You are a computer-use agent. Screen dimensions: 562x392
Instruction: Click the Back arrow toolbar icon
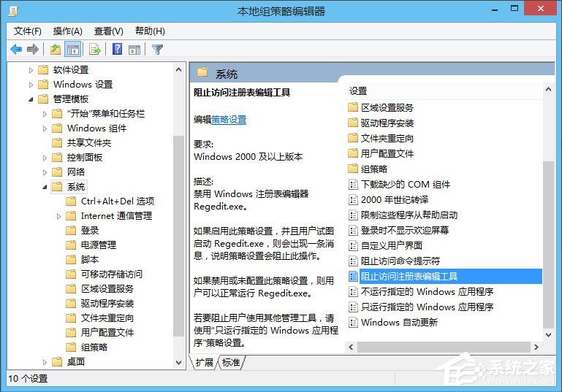click(x=16, y=50)
